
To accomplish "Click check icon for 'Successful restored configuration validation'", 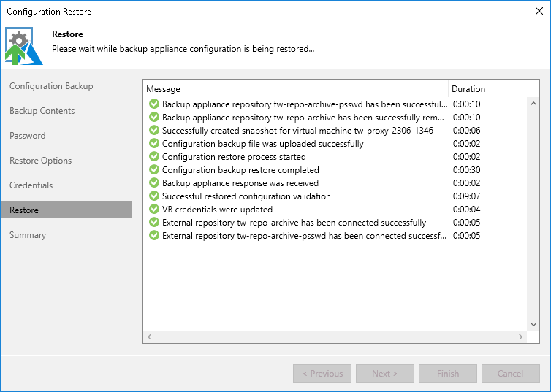I will tap(153, 196).
